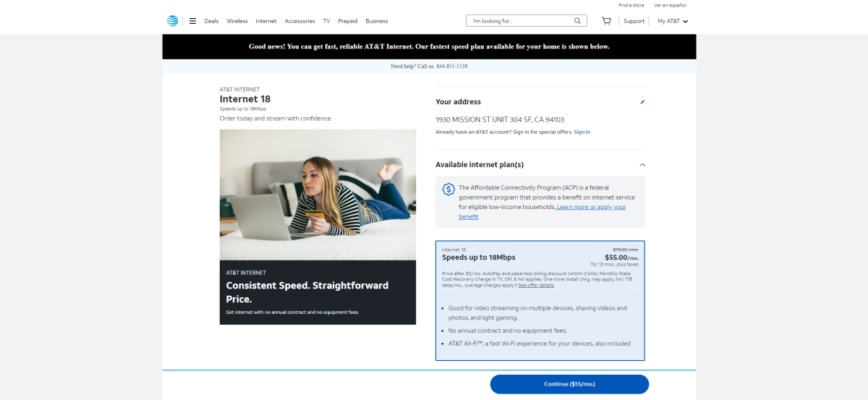Click the woman with laptop promo image

tap(318, 195)
